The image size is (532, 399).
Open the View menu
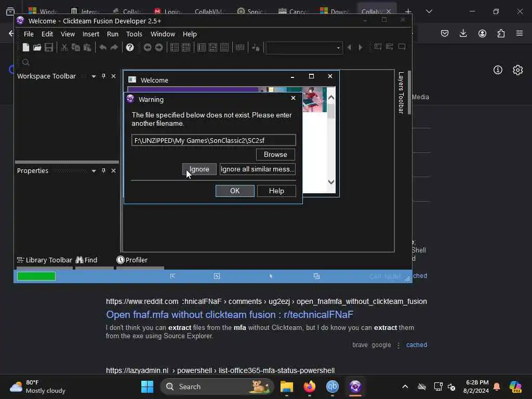click(x=68, y=34)
